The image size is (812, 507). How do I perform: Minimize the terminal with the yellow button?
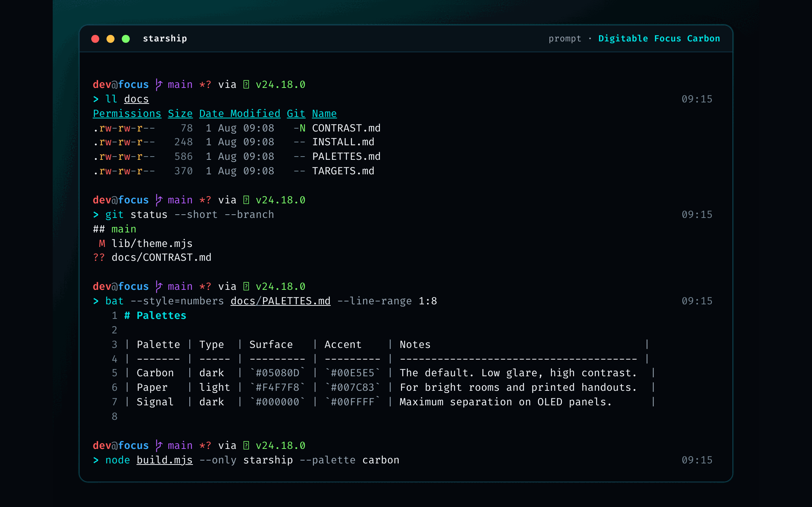[110, 39]
